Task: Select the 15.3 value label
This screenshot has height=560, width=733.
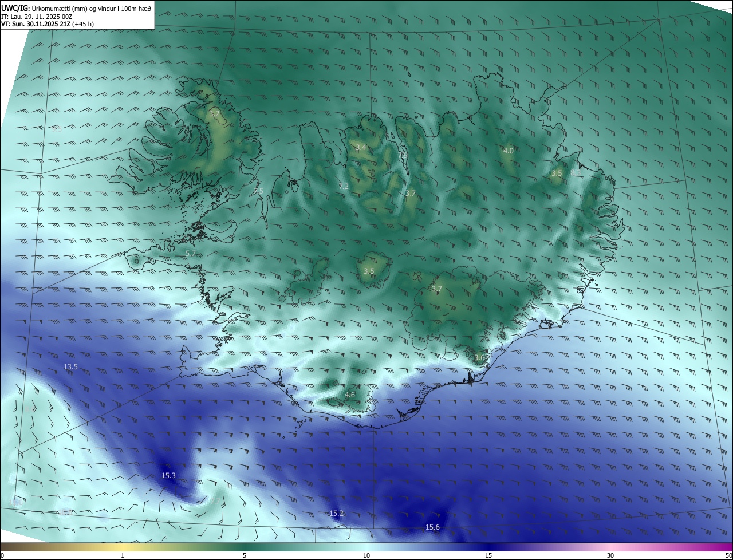Action: coord(168,475)
